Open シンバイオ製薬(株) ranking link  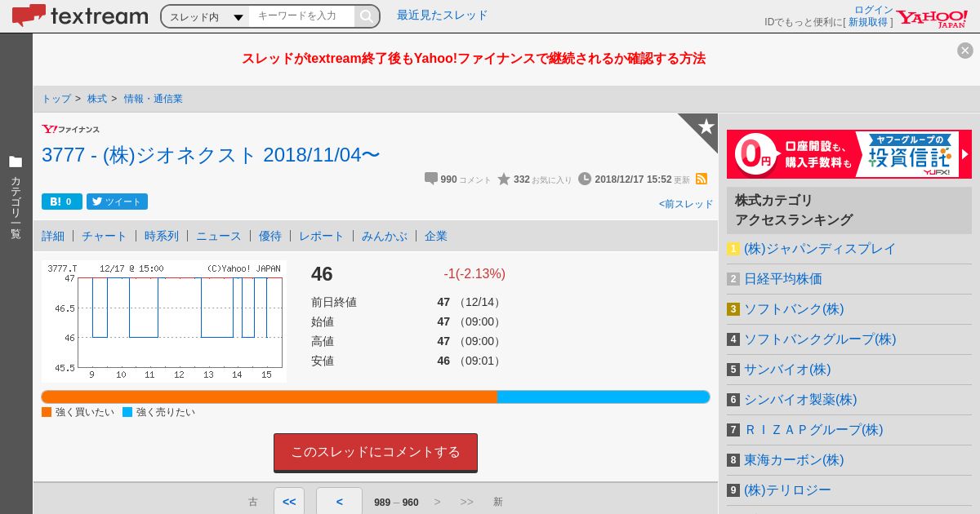coord(800,400)
